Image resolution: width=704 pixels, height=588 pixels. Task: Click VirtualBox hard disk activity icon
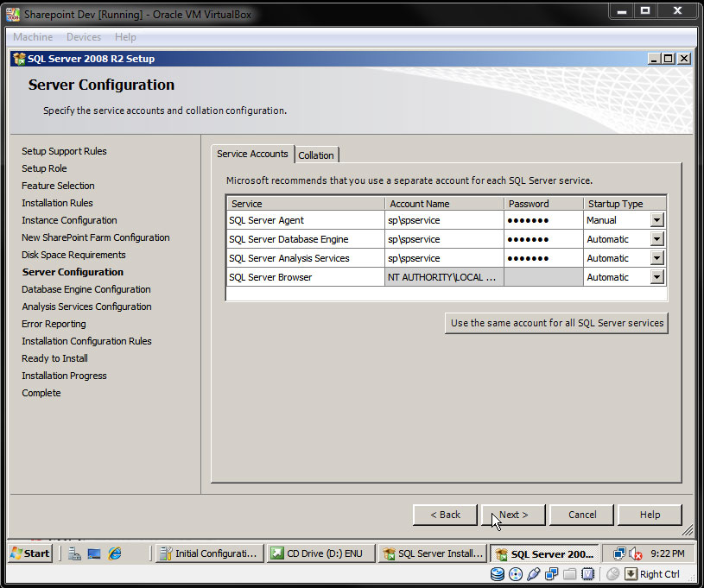point(498,574)
